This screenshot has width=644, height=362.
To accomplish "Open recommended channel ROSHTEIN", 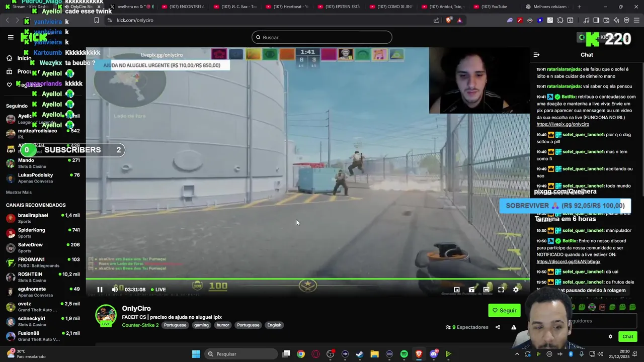I will point(43,277).
